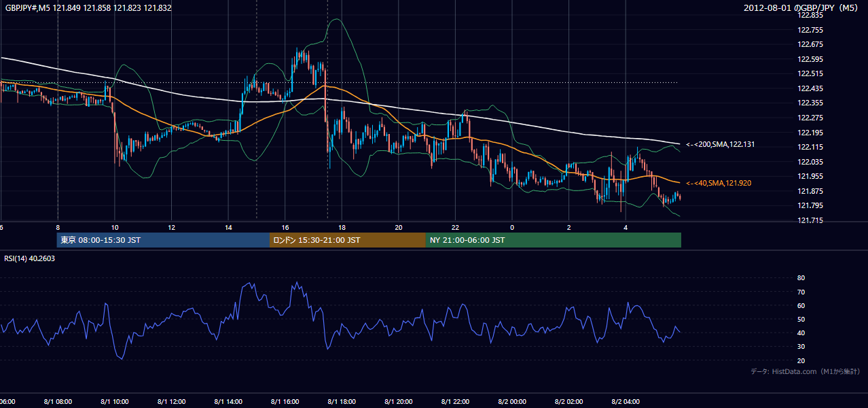This screenshot has height=408, width=868.
Task: Click hour tick 16 below the price chart
Action: pos(285,228)
